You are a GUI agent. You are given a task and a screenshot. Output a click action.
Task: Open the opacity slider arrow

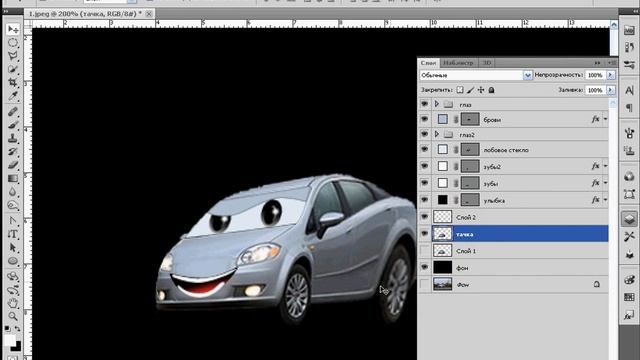(611, 75)
